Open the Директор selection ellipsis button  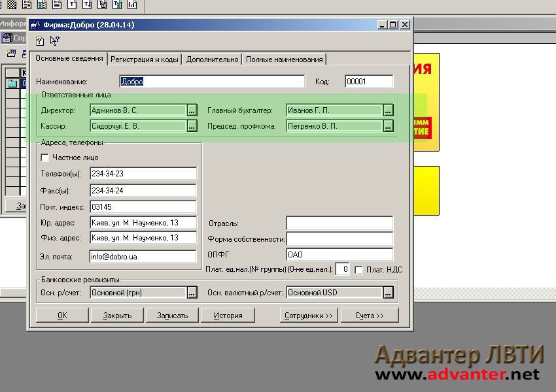[192, 110]
